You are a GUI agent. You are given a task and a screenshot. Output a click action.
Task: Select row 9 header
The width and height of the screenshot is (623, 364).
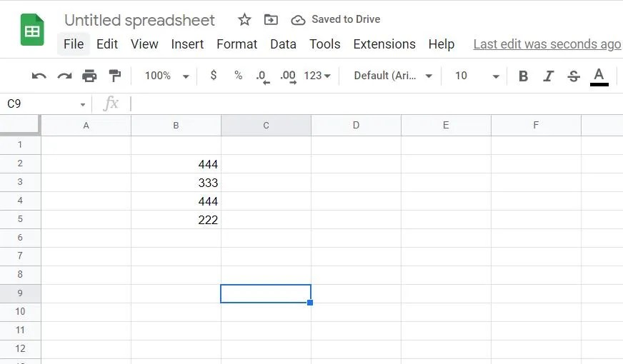pyautogui.click(x=20, y=293)
